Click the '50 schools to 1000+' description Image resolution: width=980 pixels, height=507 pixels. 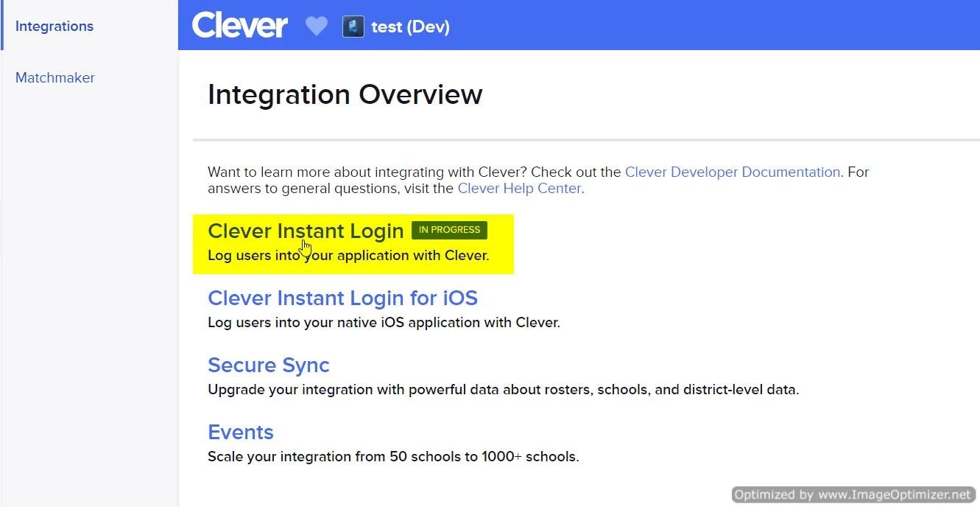393,457
